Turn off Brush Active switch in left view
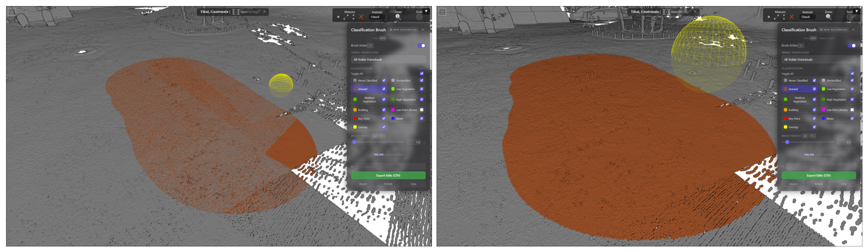Screen dimensions: 868x252 click(421, 46)
